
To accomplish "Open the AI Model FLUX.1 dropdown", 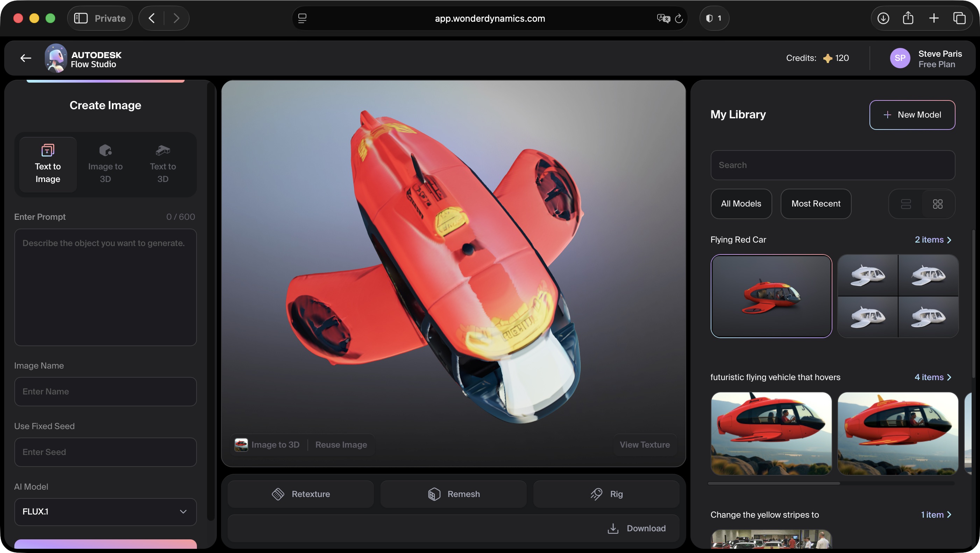I will 105,512.
